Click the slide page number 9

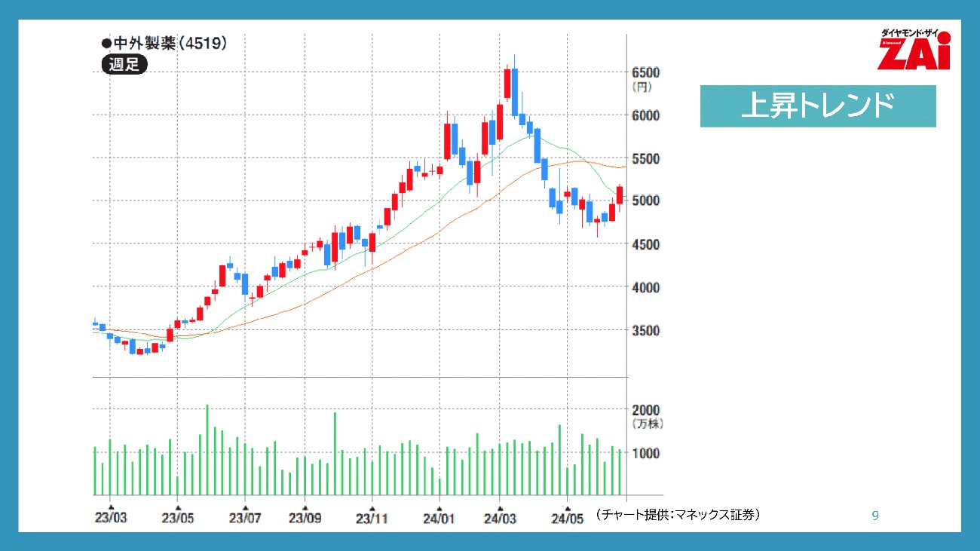coord(875,516)
